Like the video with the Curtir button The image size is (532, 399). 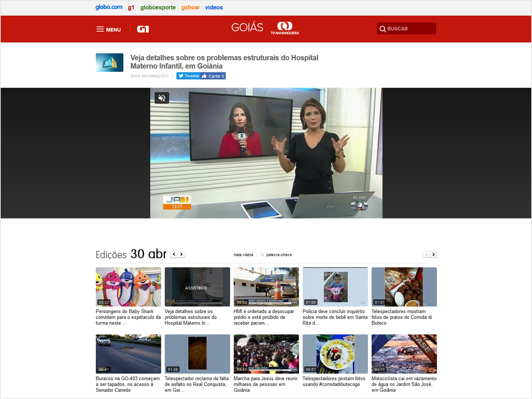[213, 76]
